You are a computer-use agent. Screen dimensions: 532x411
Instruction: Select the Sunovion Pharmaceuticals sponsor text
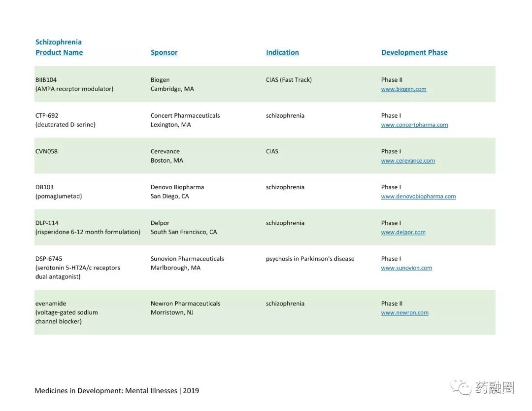187,259
